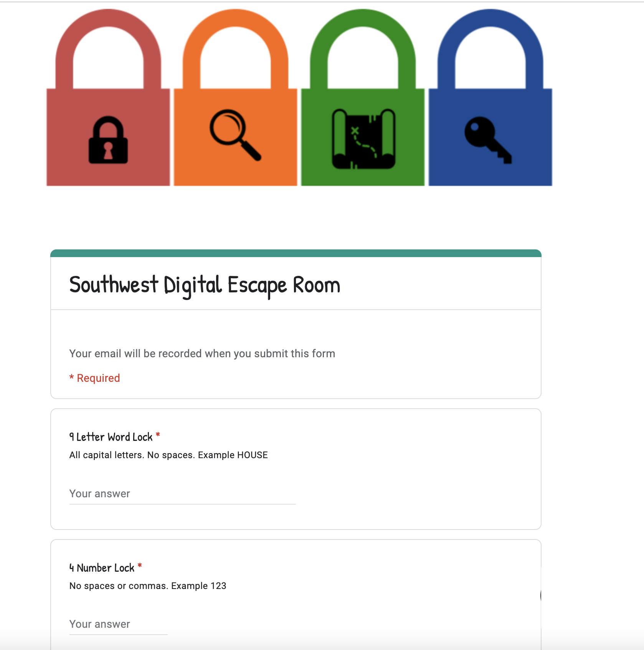
Task: Click the 'All capital letters' hint text
Action: [168, 455]
